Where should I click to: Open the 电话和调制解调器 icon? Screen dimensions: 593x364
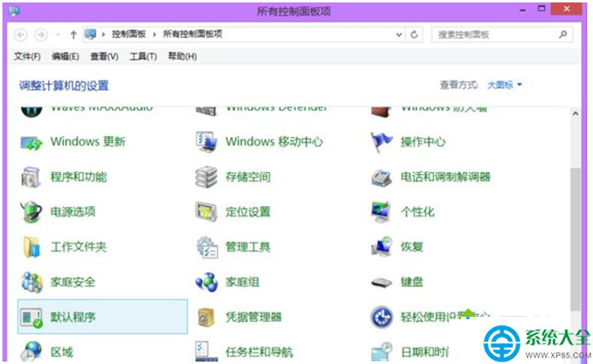(381, 178)
